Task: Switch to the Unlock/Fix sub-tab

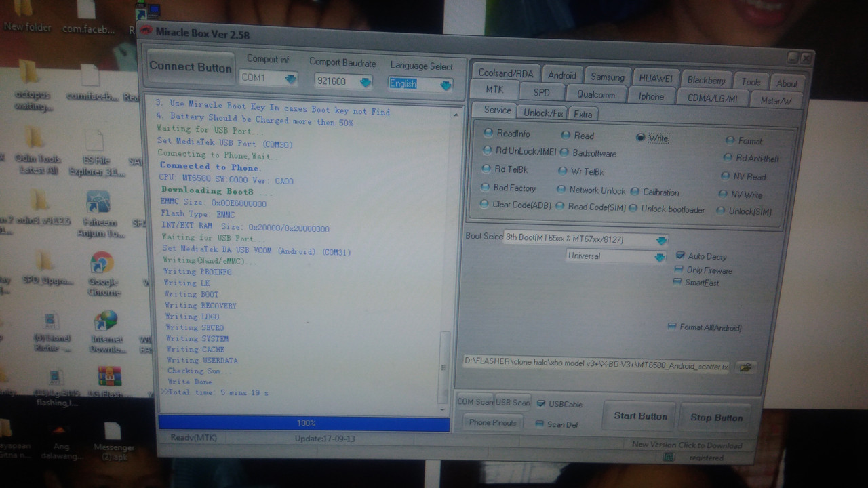Action: pyautogui.click(x=543, y=113)
